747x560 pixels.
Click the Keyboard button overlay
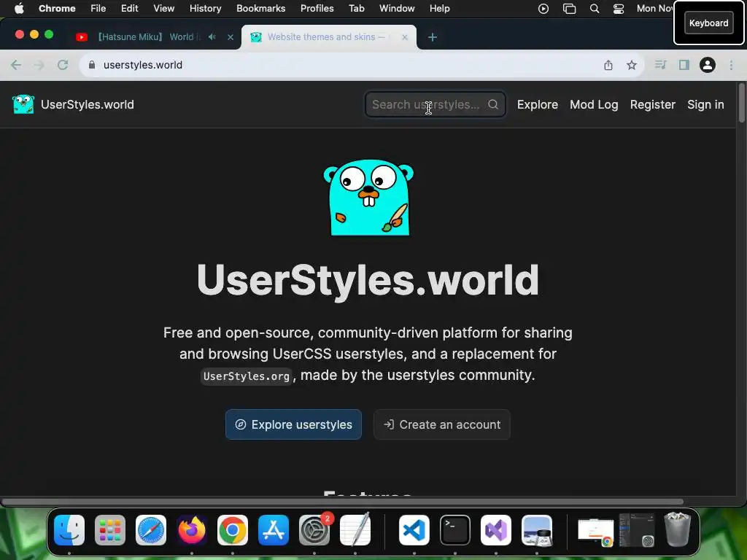tap(708, 23)
